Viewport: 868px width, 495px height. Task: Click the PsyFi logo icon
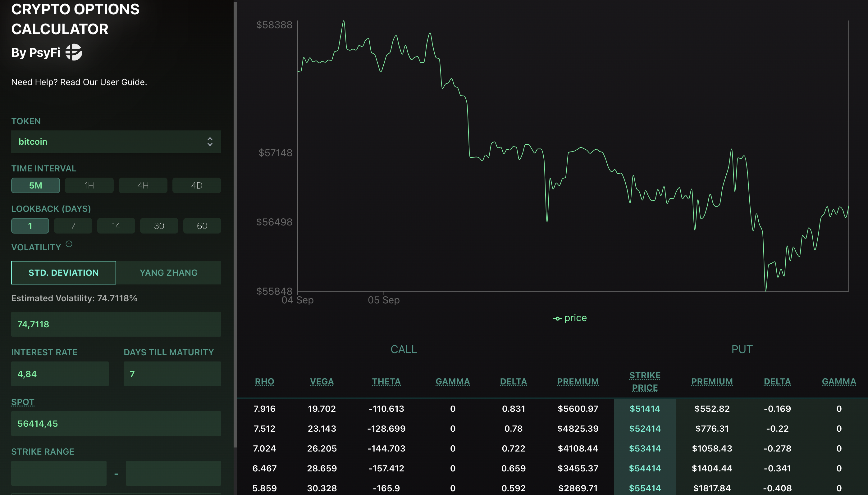pos(75,52)
